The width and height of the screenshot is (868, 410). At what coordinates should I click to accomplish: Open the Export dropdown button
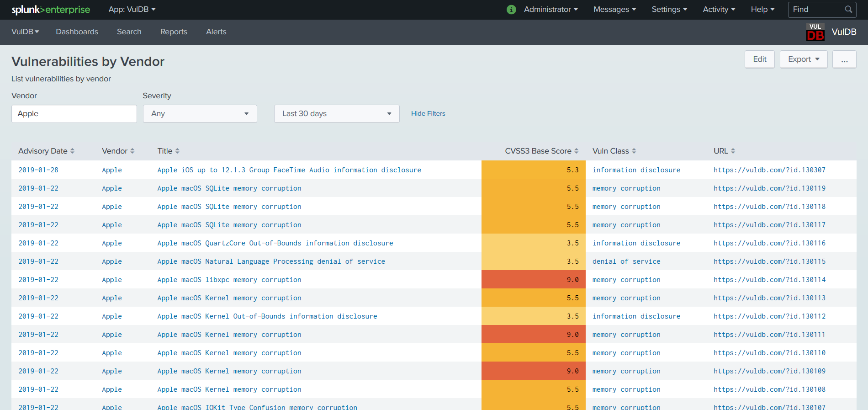804,59
